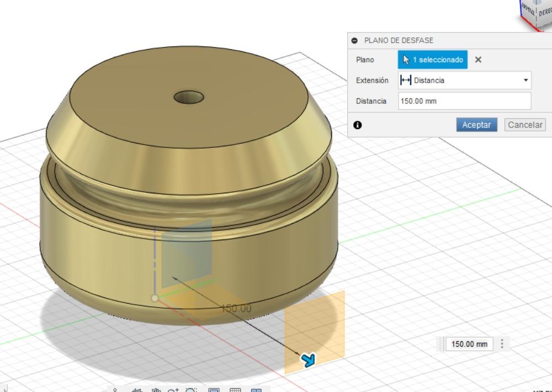Screen dimensions: 552x392
Task: Open the three-dot menu beside floating input
Action: tap(502, 344)
